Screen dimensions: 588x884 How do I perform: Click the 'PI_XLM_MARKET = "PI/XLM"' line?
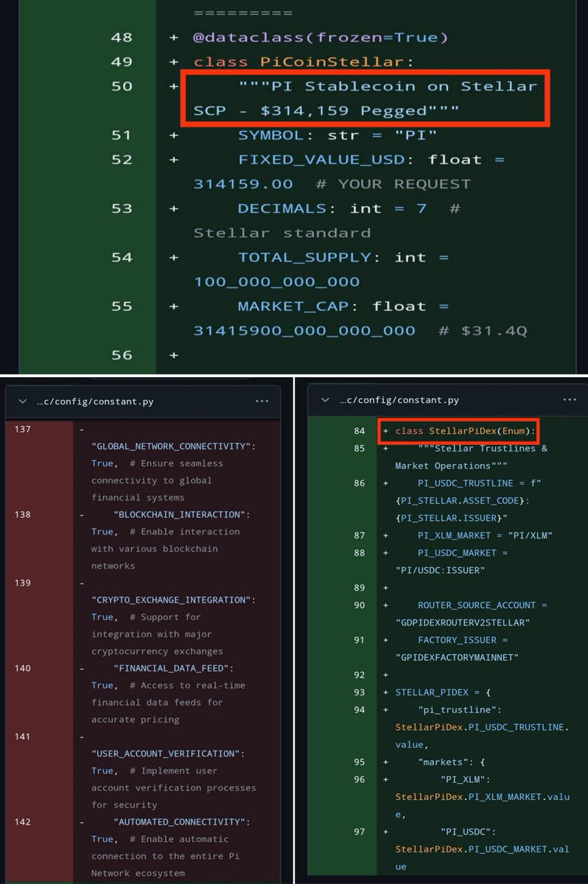click(x=486, y=536)
